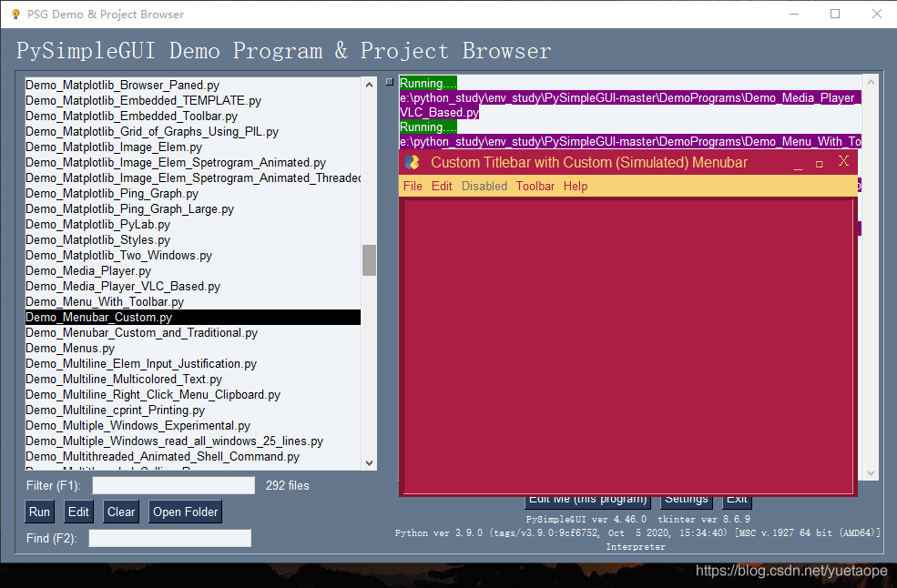897x588 pixels.
Task: Select Demo_Multiline_Elem_Input_Justification.py
Action: click(193, 363)
